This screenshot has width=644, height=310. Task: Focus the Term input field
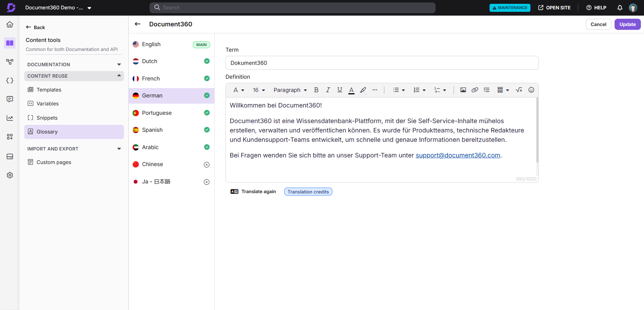[382, 63]
